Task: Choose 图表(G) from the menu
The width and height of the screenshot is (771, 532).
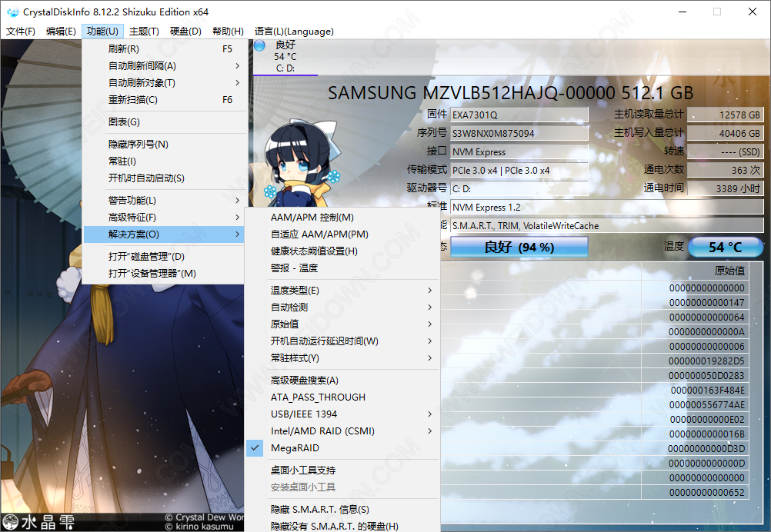Action: 164,121
